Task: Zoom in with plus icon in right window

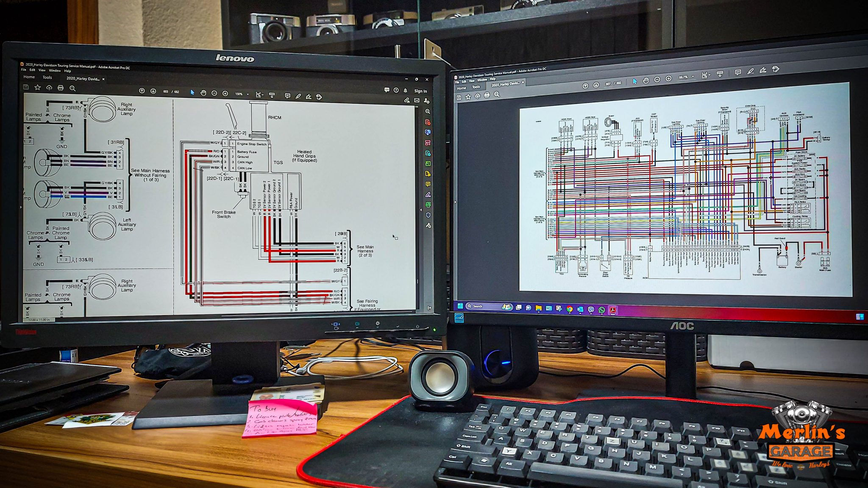Action: [x=668, y=79]
